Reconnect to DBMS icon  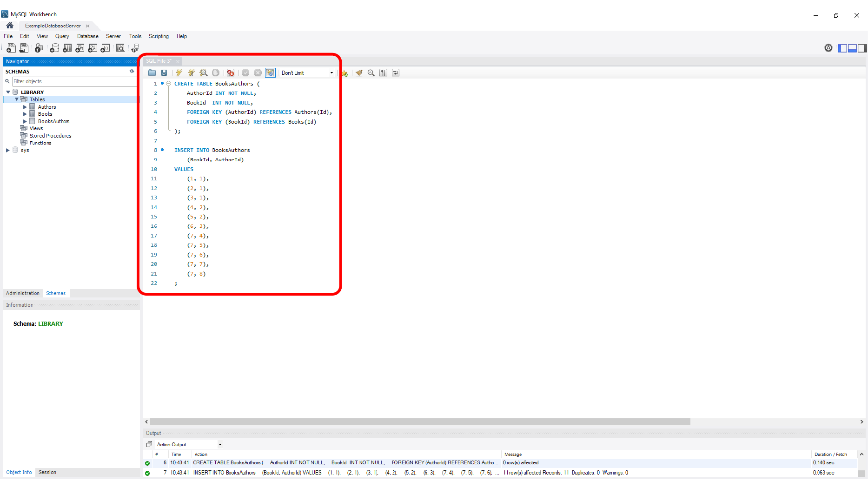click(x=135, y=48)
